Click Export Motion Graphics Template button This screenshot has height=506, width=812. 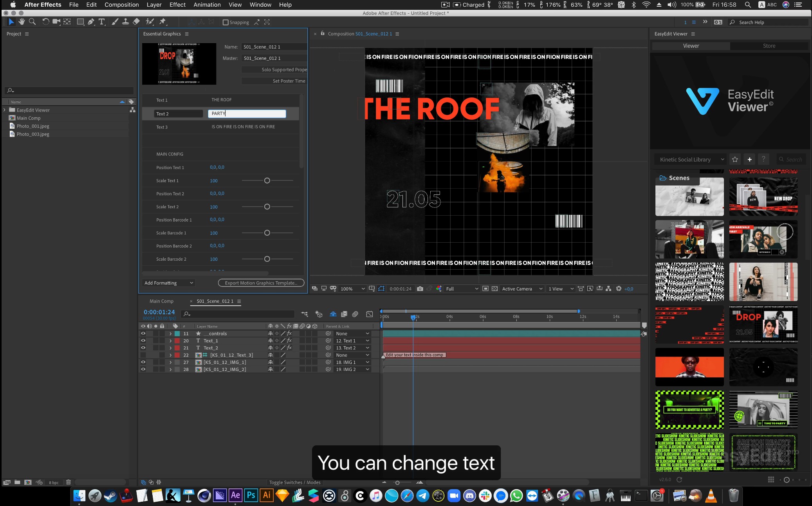(261, 283)
